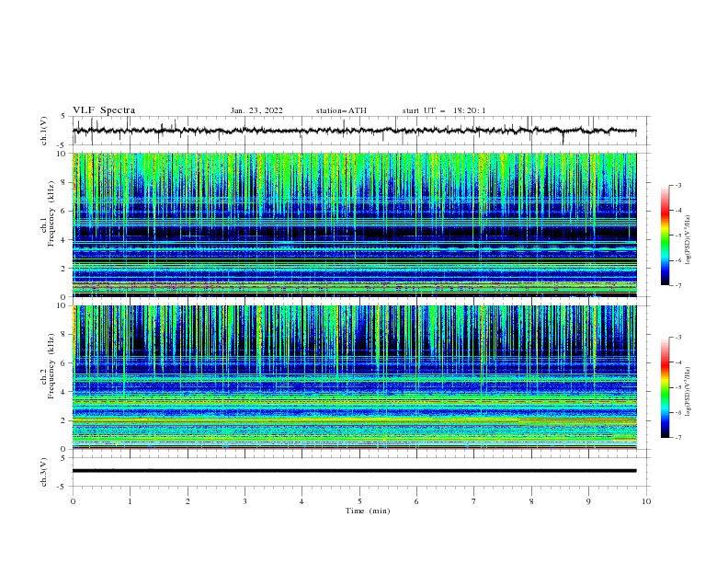Click time axis tick label "1"
Viewport: 728px width, 563px height.
(130, 501)
